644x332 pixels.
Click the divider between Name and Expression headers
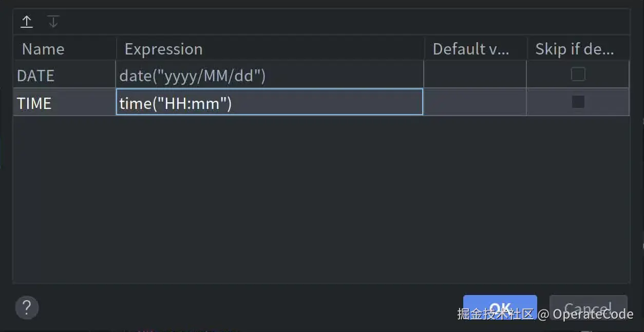point(117,49)
